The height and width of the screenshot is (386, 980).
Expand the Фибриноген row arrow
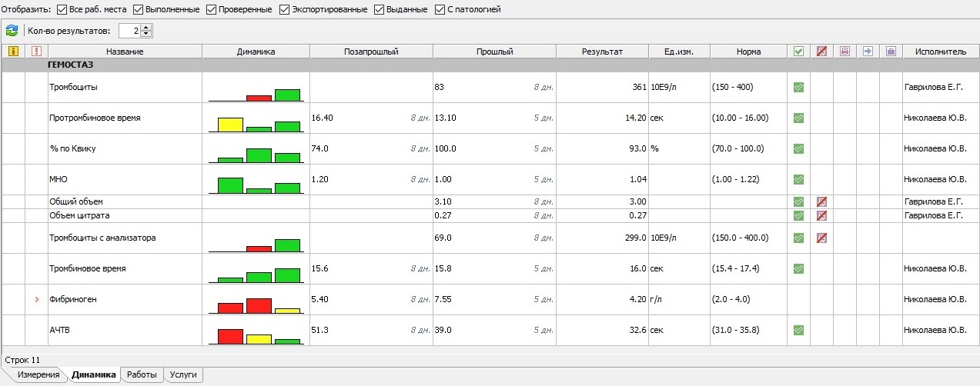36,299
